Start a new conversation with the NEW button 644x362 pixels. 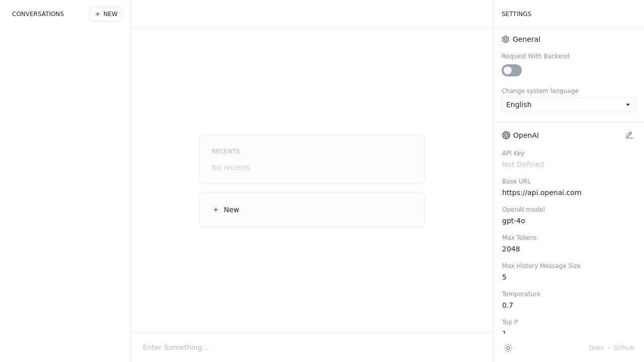pos(106,14)
